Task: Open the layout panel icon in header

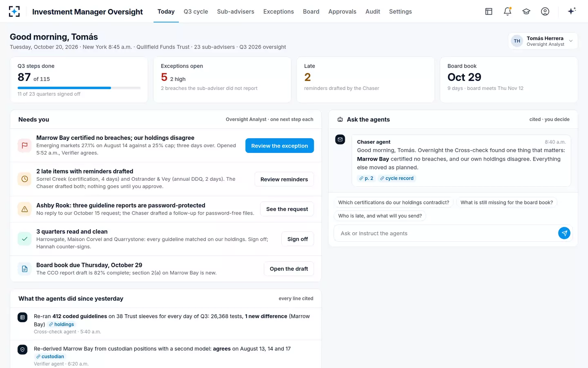Action: [x=489, y=11]
